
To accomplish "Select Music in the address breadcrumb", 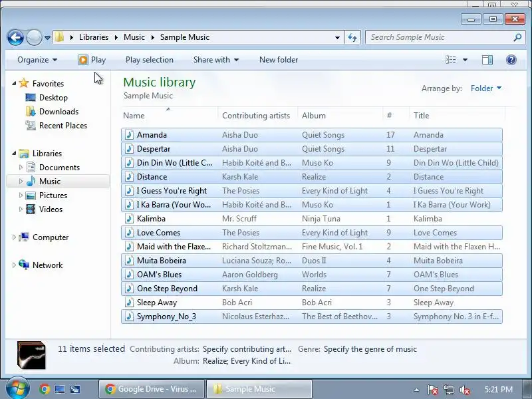I will (x=134, y=37).
